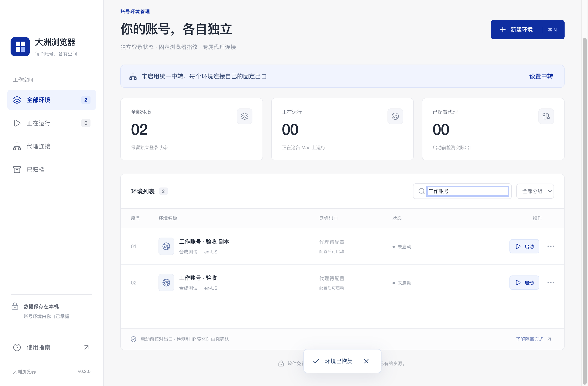Open 全部环境 in the sidebar
Image resolution: width=588 pixels, height=386 pixels.
52,100
